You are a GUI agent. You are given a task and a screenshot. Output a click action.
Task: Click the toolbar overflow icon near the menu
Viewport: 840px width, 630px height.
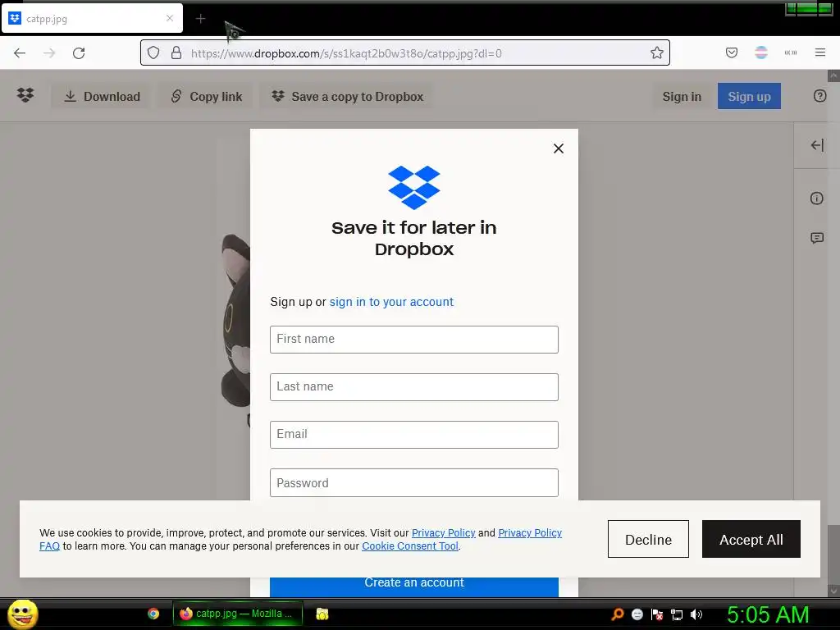[x=790, y=52]
